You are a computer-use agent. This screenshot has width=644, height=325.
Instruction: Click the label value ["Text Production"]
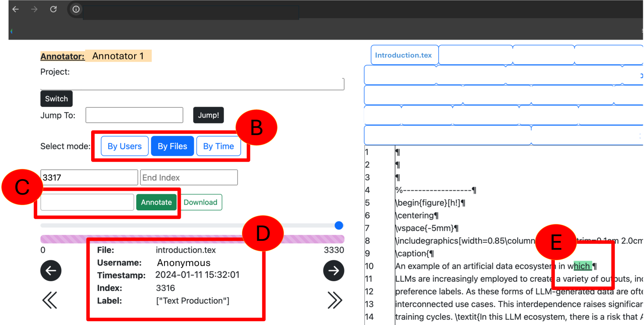(193, 301)
